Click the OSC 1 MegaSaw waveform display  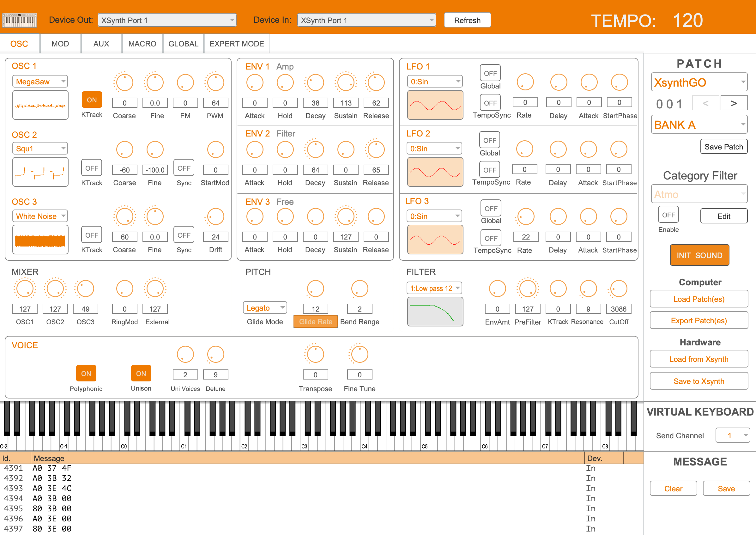point(40,105)
